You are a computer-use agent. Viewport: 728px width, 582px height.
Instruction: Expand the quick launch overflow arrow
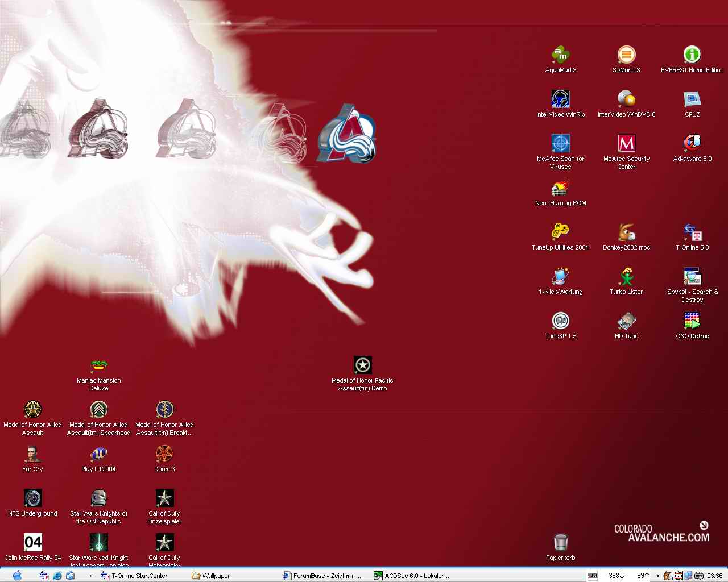point(90,576)
